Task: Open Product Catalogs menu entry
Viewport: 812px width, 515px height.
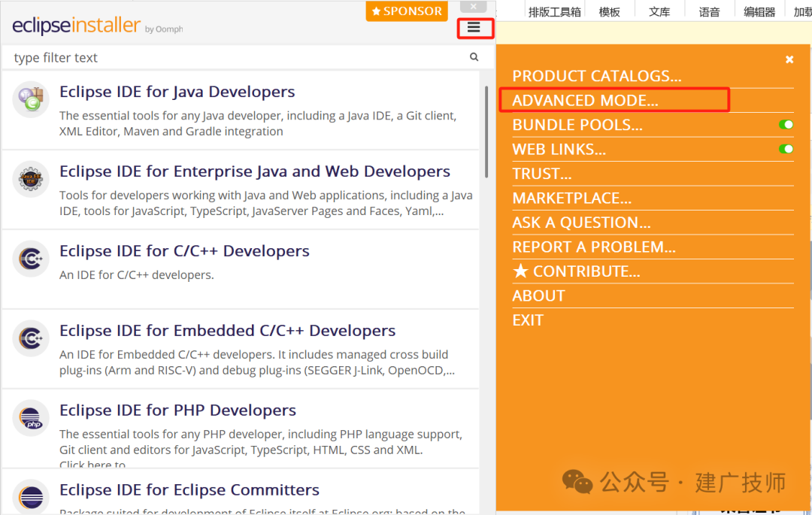Action: pyautogui.click(x=596, y=76)
